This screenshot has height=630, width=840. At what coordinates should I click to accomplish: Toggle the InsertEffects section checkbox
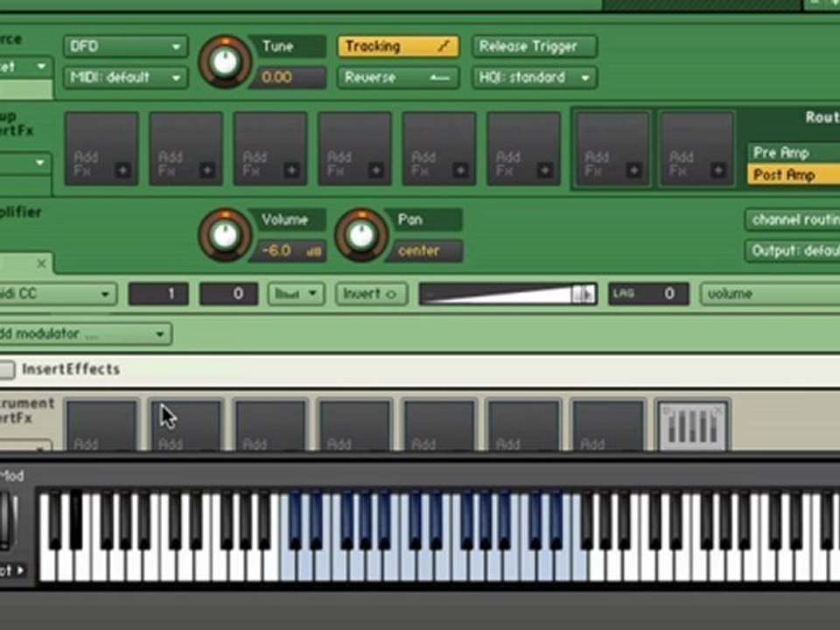tap(6, 369)
